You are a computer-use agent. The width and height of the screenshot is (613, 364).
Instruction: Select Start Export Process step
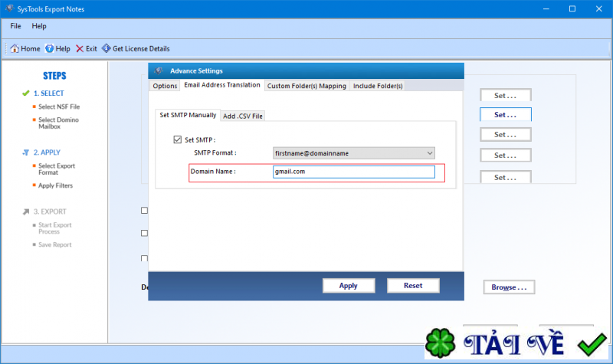click(x=54, y=228)
